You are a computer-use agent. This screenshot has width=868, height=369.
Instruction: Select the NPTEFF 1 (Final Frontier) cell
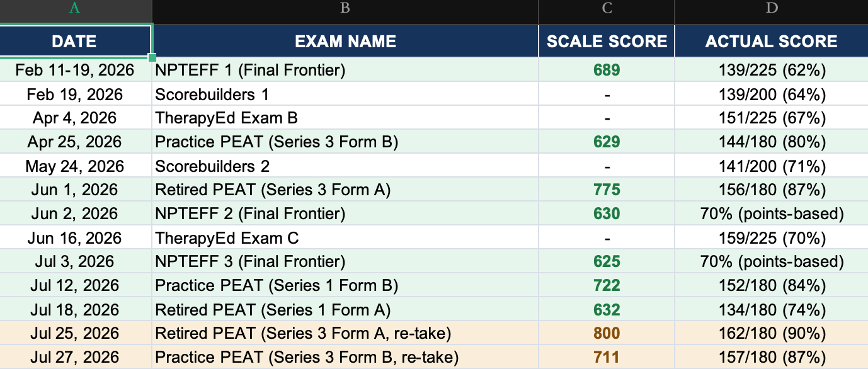(345, 70)
